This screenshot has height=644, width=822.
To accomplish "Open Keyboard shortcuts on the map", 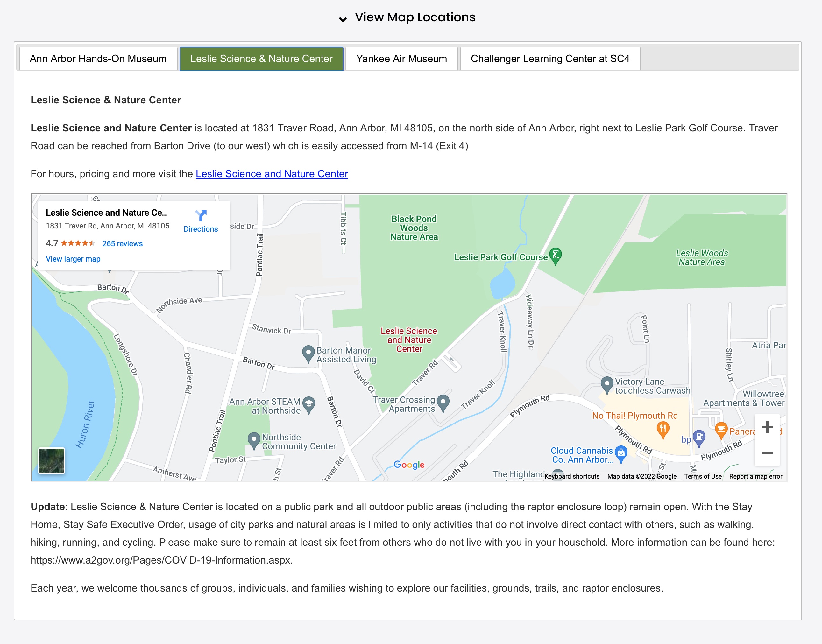I will coord(571,476).
